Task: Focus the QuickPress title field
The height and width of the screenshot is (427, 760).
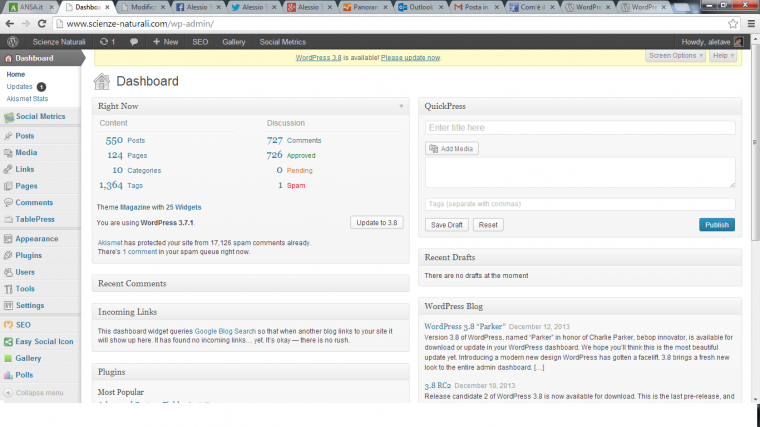Action: (x=580, y=127)
